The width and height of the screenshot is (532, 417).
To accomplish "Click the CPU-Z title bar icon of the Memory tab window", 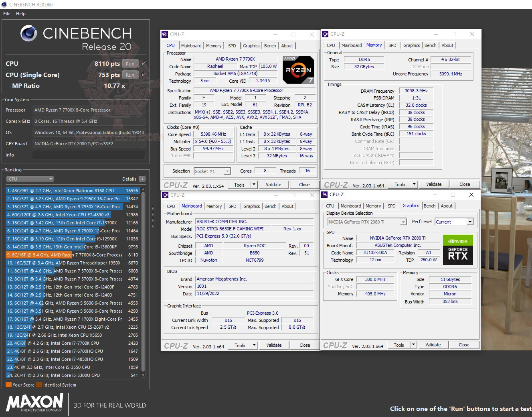I will coord(325,34).
